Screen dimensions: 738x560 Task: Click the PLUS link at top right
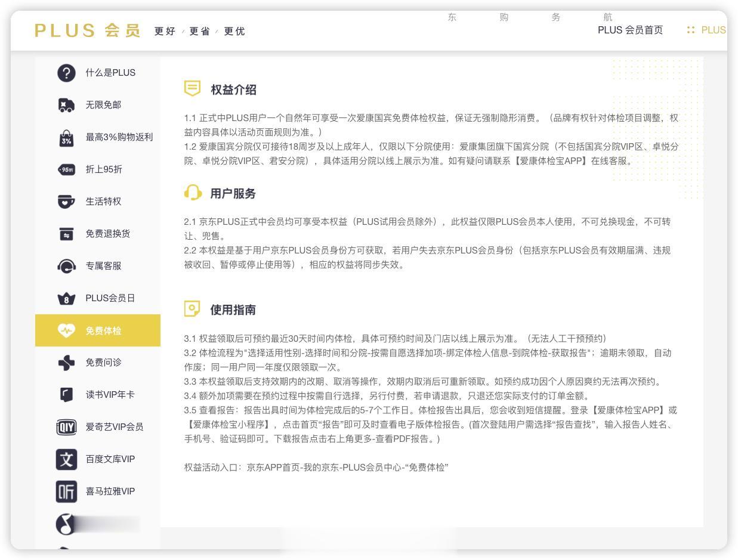714,30
